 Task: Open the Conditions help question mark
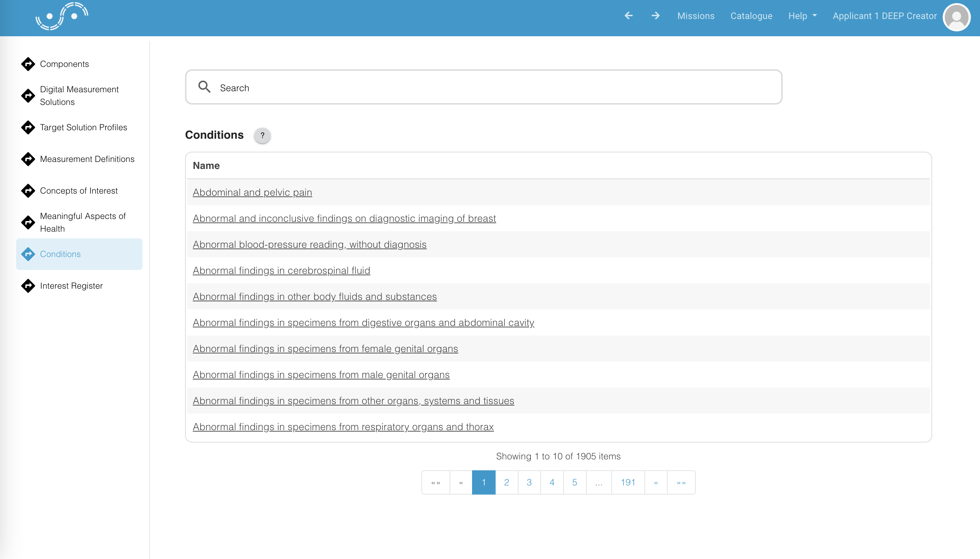coord(262,135)
